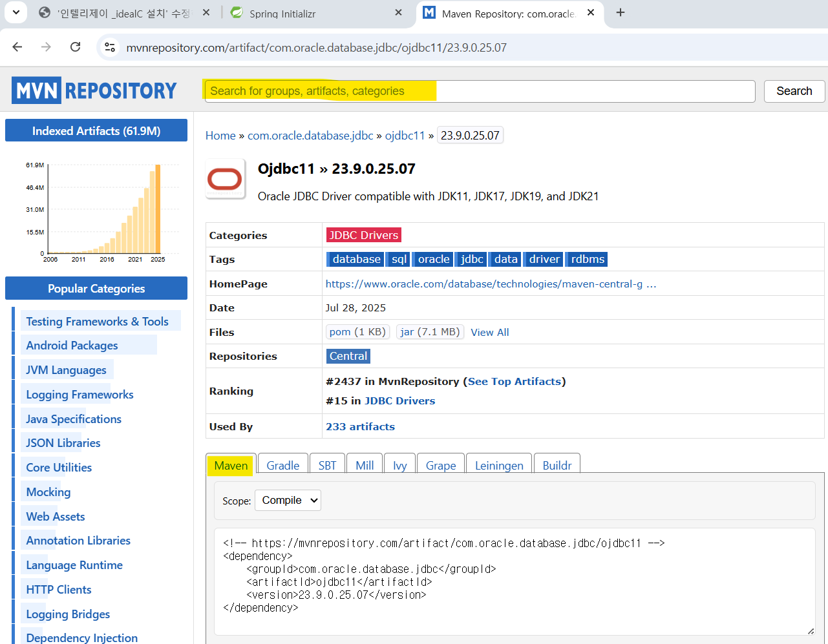Image resolution: width=828 pixels, height=644 pixels.
Task: Open a new browser tab with plus icon
Action: coord(621,12)
